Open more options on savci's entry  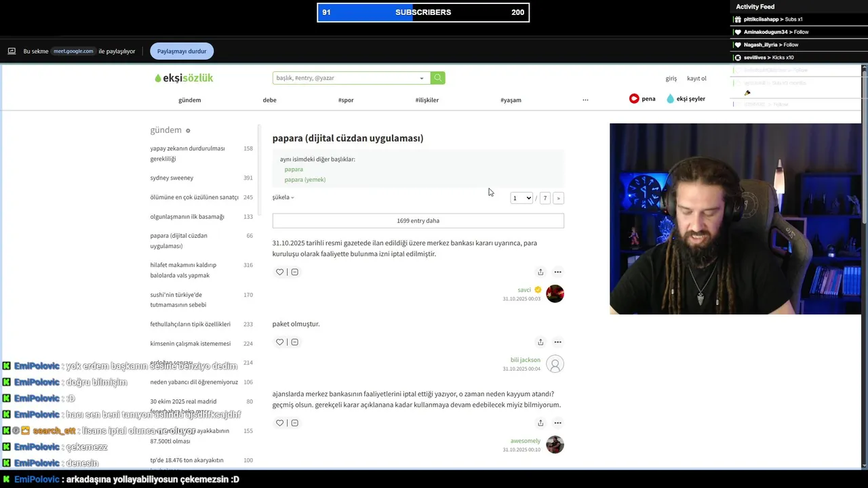(557, 272)
